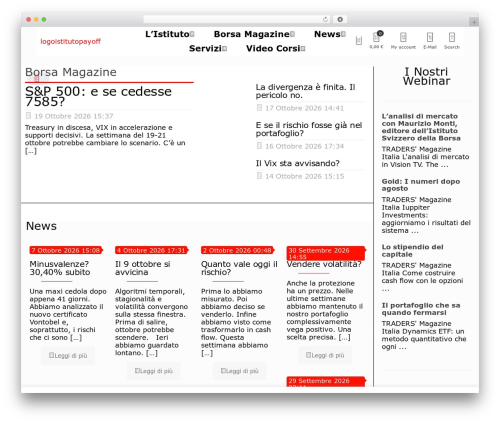This screenshot has height=423, width=500.
Task: Click date 16 Ottobre 2026 17:34
Action: (x=304, y=146)
